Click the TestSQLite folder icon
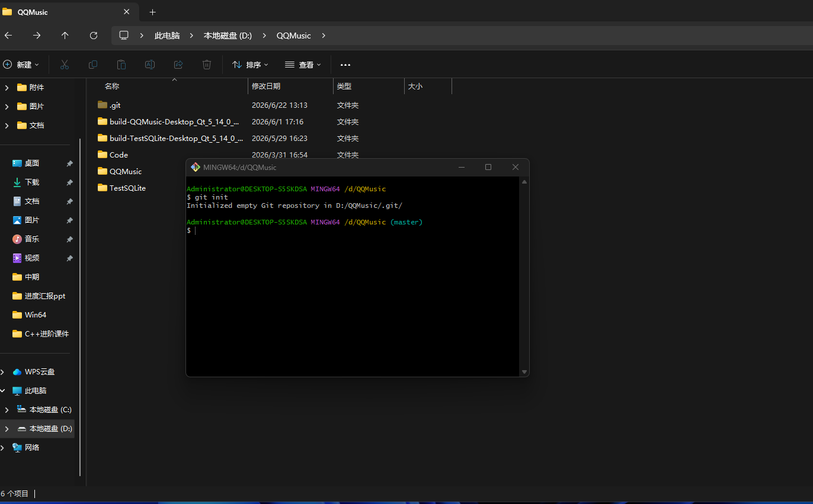This screenshot has height=504, width=813. pyautogui.click(x=103, y=188)
